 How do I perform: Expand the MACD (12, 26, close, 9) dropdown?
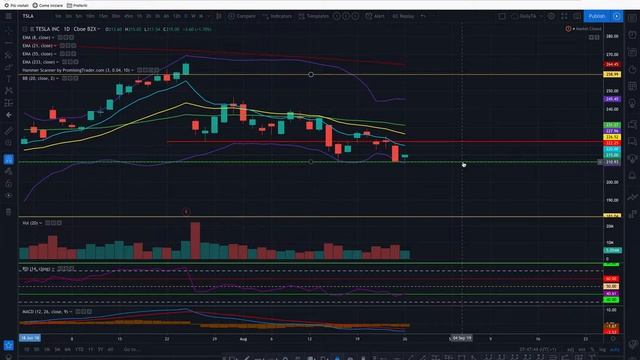coord(71,311)
